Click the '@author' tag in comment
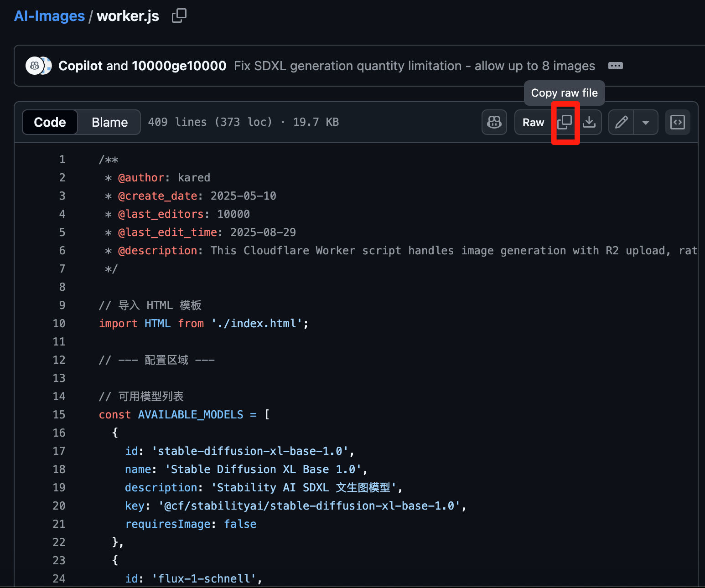This screenshot has height=588, width=705. [x=141, y=178]
